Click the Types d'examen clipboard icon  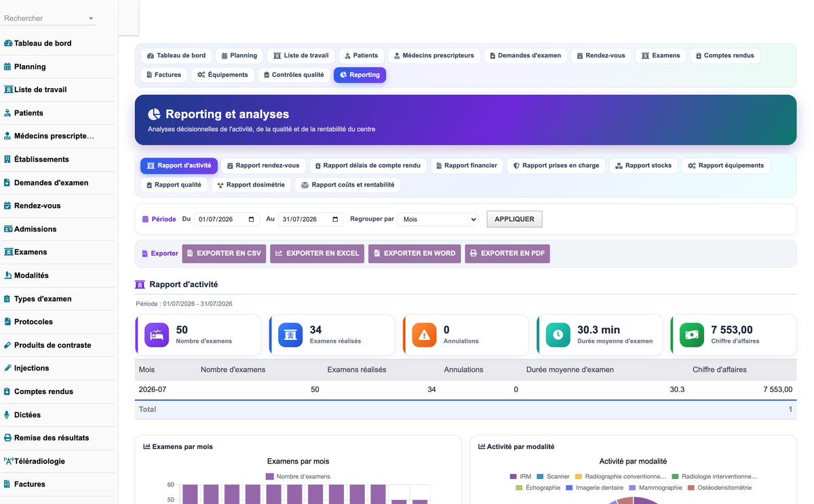pos(7,298)
